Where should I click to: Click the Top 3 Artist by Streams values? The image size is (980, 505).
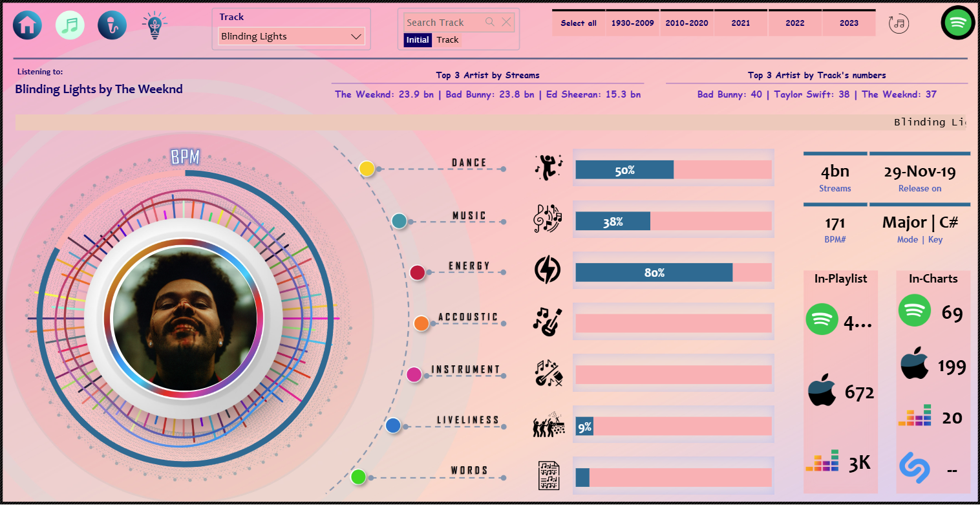click(x=488, y=94)
